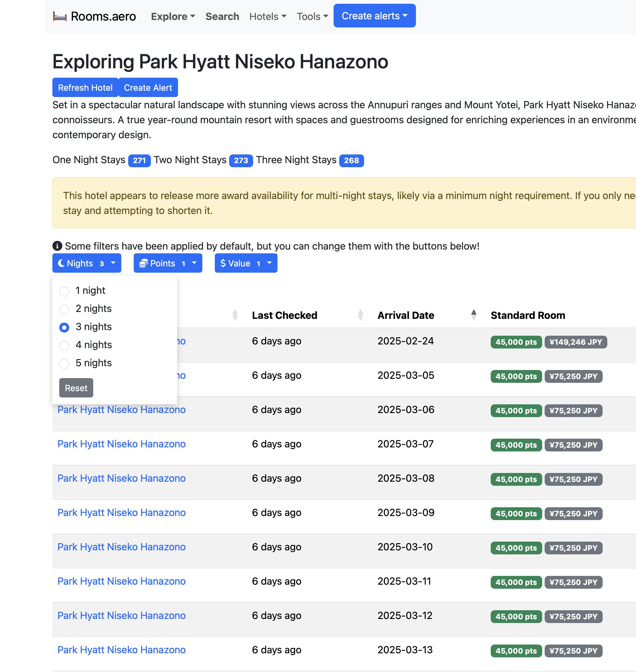Click the 2025-02-24 arrival date cell
Viewport: 636px width, 672px height.
[406, 341]
